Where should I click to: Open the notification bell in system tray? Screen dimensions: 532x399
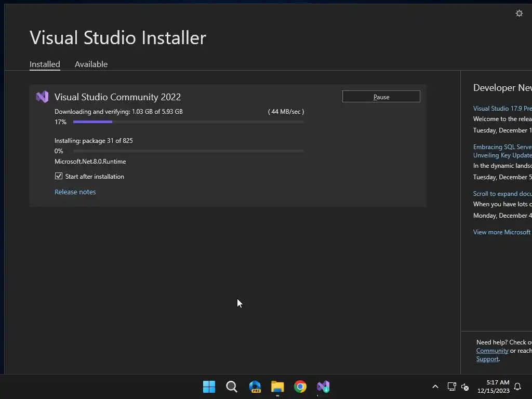click(517, 387)
